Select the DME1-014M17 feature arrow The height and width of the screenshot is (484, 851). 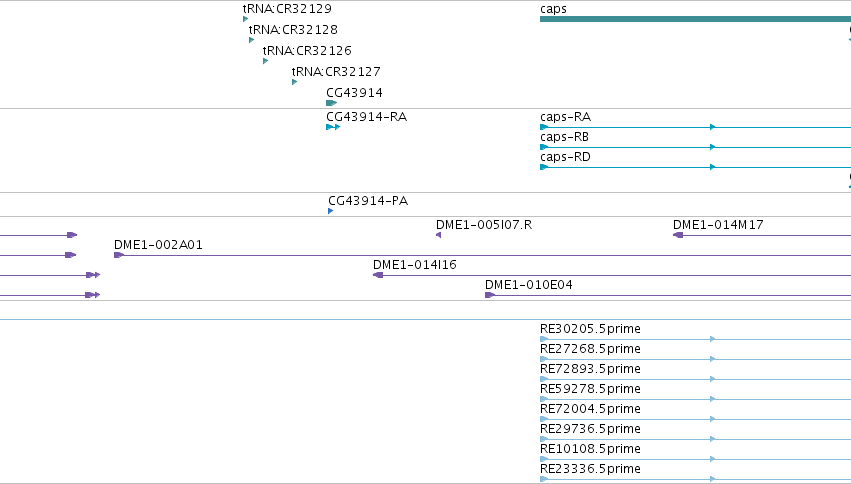(678, 235)
